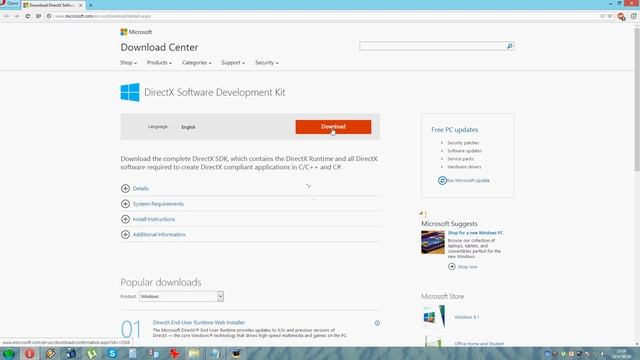Click the red star taskbar icon

pyautogui.click(x=174, y=353)
